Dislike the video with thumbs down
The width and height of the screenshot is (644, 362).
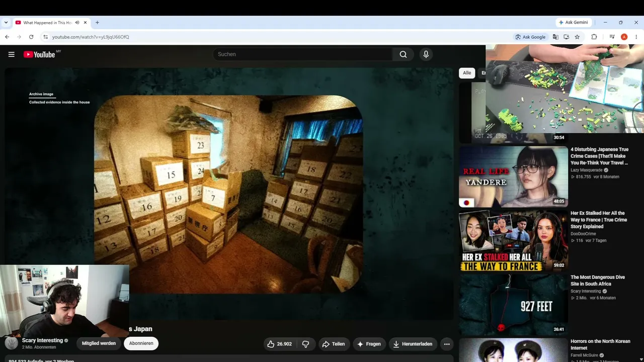coord(305,344)
